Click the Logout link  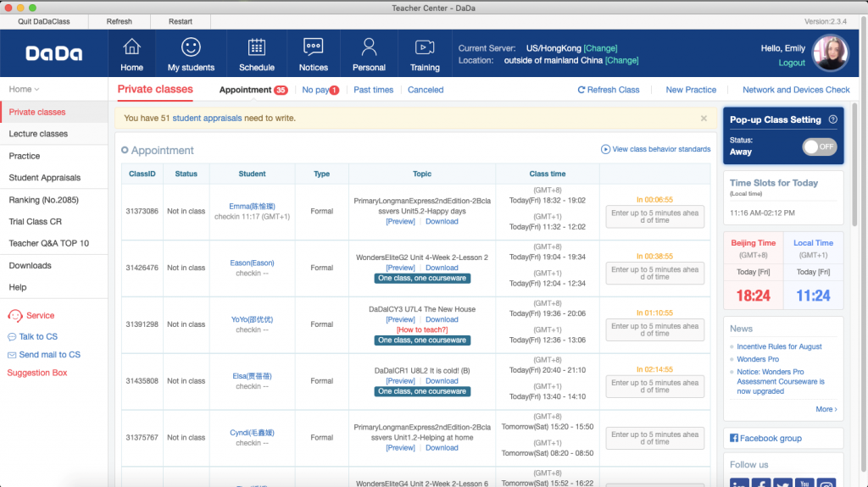(792, 63)
